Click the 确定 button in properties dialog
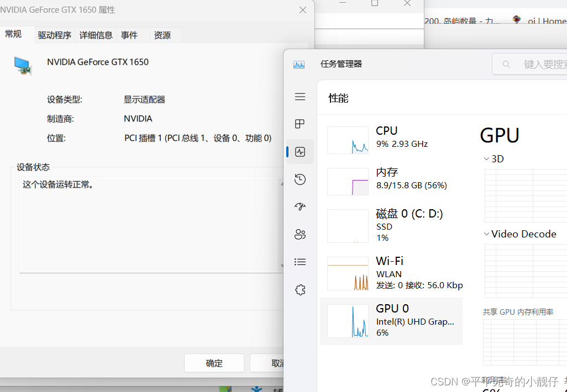 214,363
